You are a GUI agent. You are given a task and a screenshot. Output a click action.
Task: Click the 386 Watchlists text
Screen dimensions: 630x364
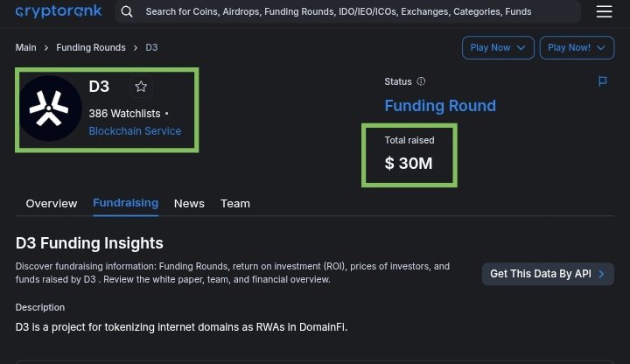(x=124, y=113)
